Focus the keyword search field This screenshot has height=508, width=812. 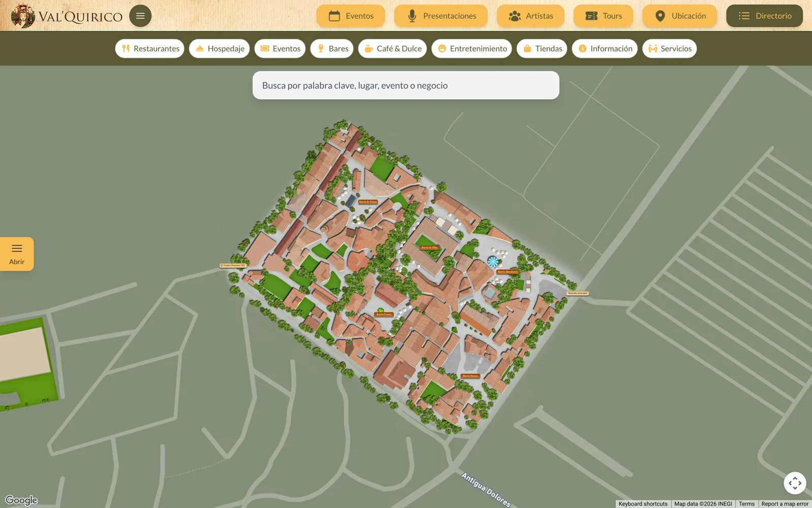406,85
